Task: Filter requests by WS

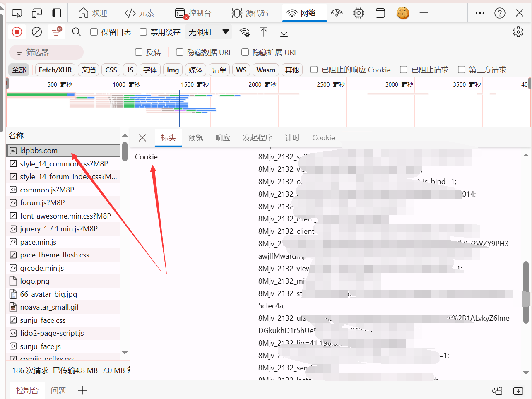Action: pos(241,70)
